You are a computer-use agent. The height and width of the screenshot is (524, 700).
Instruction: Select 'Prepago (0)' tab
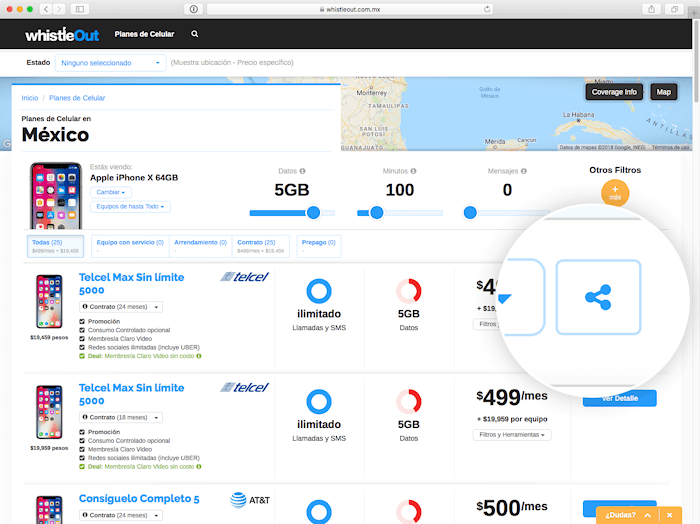coord(319,246)
